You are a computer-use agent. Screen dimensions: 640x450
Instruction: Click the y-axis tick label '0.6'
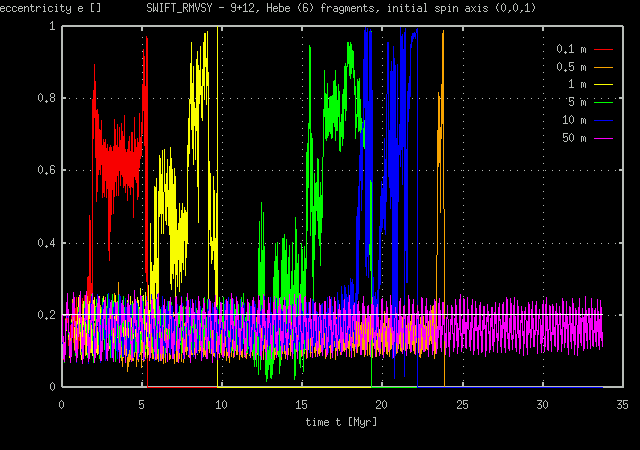[46, 170]
